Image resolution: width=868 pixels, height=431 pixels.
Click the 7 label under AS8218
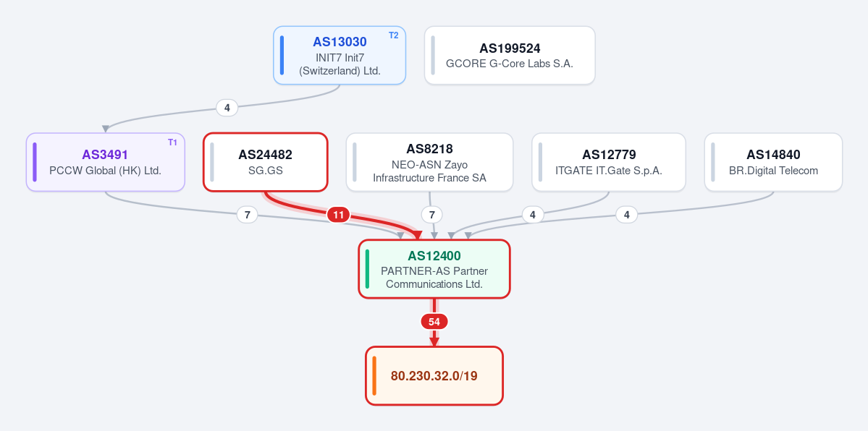pyautogui.click(x=431, y=215)
